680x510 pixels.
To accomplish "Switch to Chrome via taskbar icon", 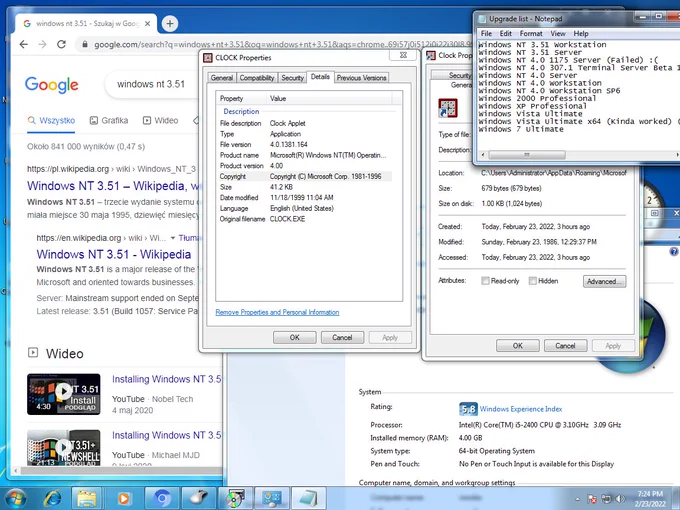I will pyautogui.click(x=162, y=498).
